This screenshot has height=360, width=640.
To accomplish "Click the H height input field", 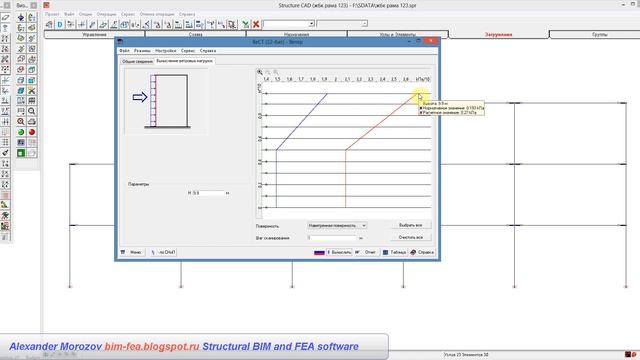I will click(x=208, y=193).
